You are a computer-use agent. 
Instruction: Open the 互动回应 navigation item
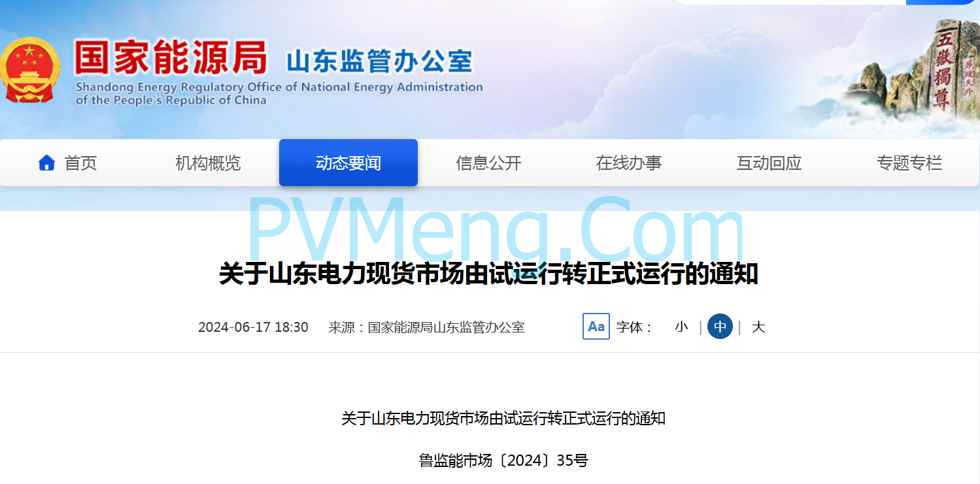click(x=769, y=163)
